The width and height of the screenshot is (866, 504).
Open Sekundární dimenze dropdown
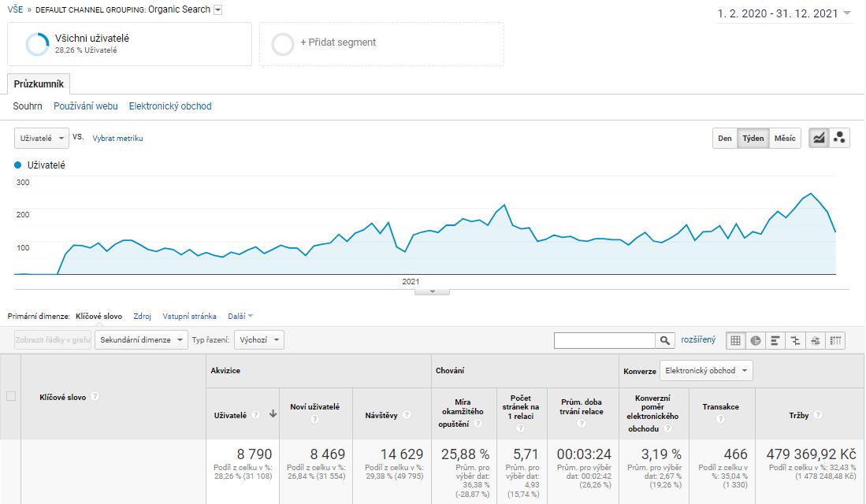141,340
